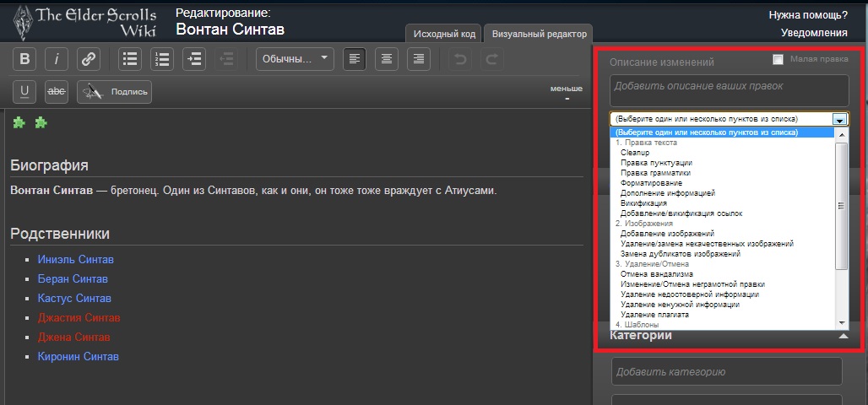Undo the last edit
Viewport: 868px width, 405px height.
tap(460, 59)
